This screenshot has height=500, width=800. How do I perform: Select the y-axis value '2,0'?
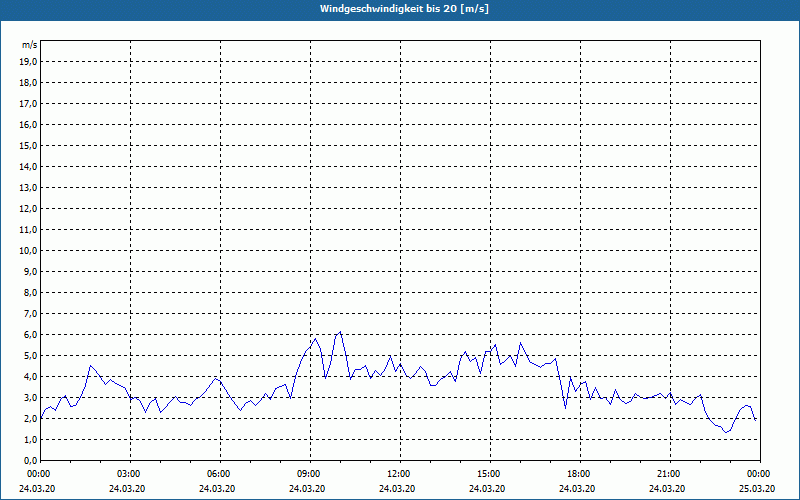[31, 419]
